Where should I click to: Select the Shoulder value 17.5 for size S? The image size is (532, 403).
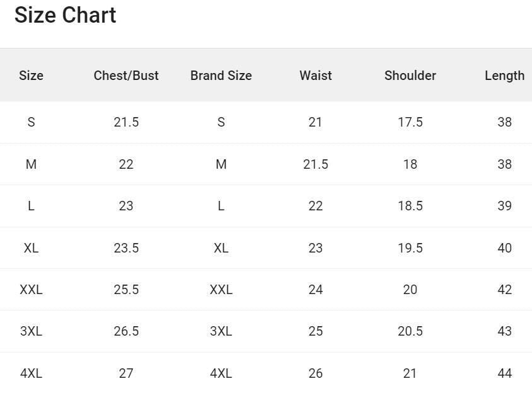click(410, 122)
